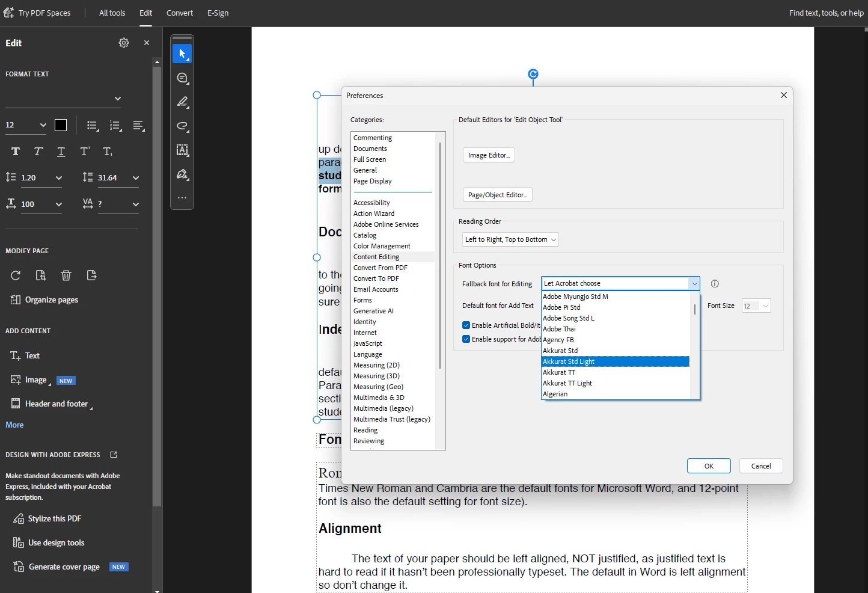Open Use design tools
This screenshot has width=868, height=593.
49,542
